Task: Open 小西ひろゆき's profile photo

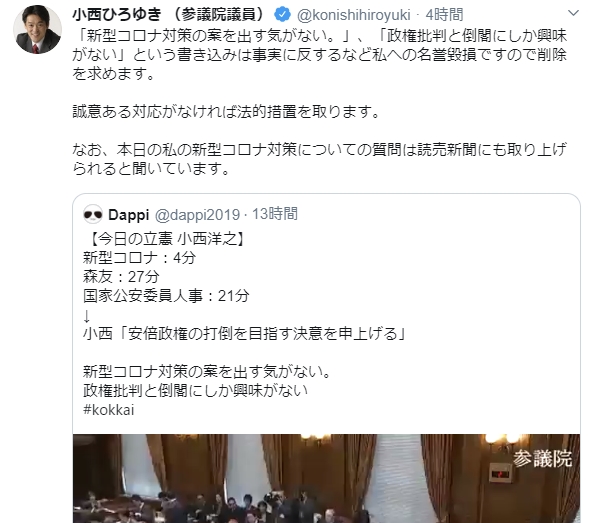Action: [x=37, y=29]
